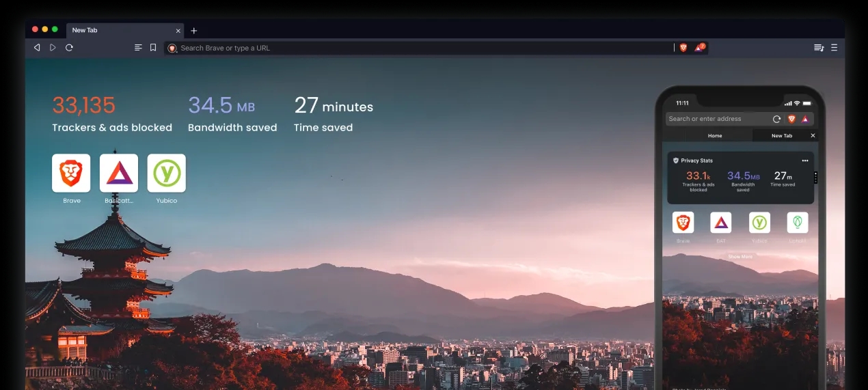Open the Uphold shortcut on phone
The image size is (868, 390).
798,223
